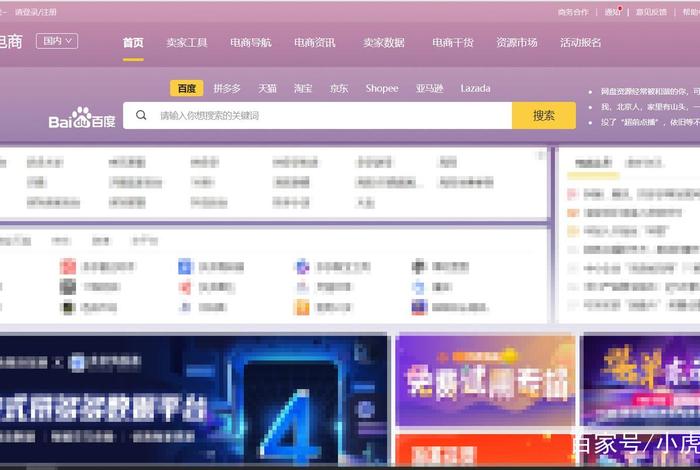The image size is (700, 470).
Task: Open the 活动报名 menu
Action: pos(581,43)
